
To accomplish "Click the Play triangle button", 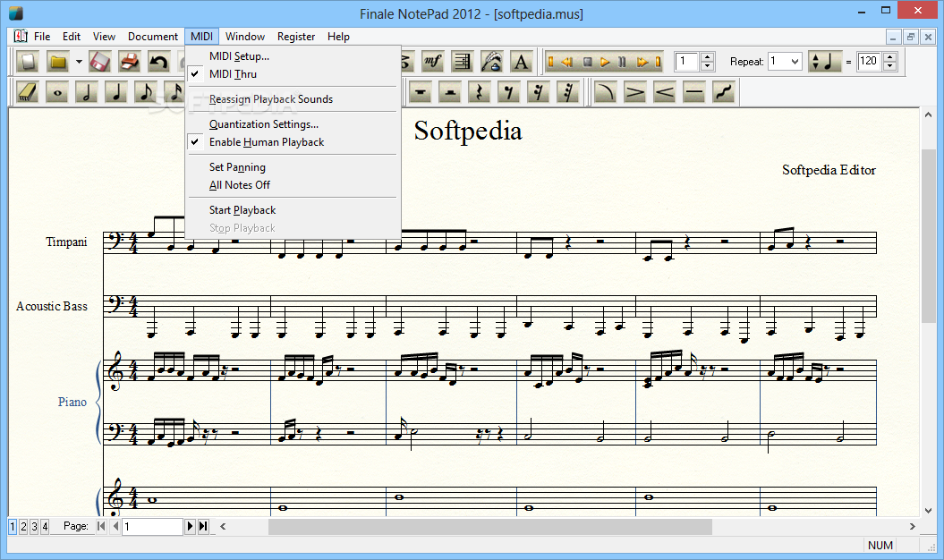I will 605,62.
